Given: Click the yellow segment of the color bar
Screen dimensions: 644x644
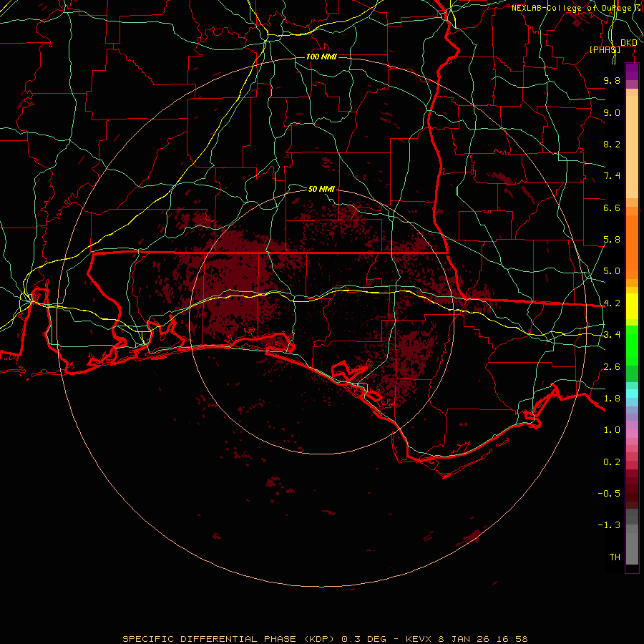Looking at the screenshot, I should 632,306.
